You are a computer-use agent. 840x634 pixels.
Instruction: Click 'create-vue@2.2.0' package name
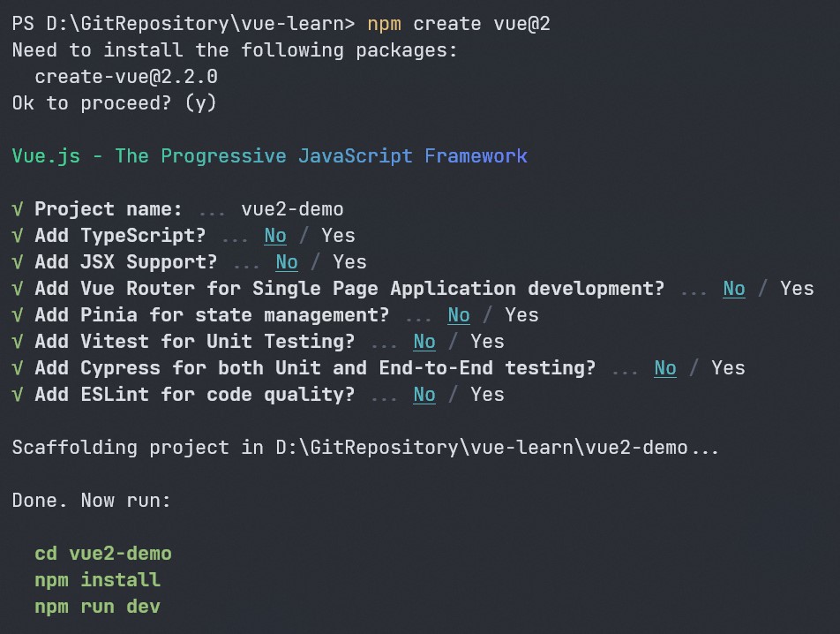click(126, 77)
